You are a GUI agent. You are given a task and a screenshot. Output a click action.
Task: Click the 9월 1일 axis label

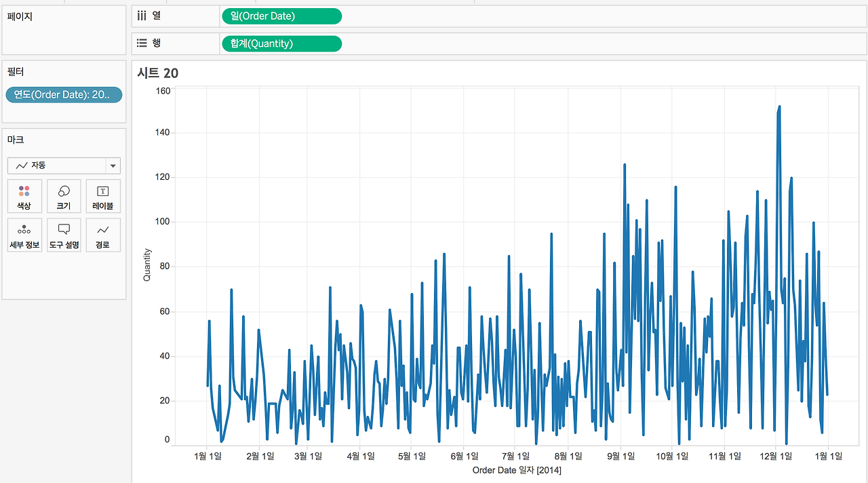(x=620, y=457)
